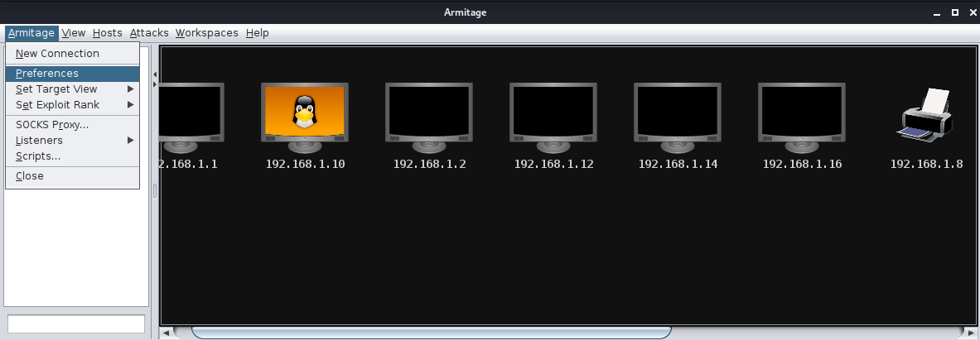Image resolution: width=980 pixels, height=340 pixels.
Task: Select the Linux host 192.168.1.10 icon
Action: [304, 117]
